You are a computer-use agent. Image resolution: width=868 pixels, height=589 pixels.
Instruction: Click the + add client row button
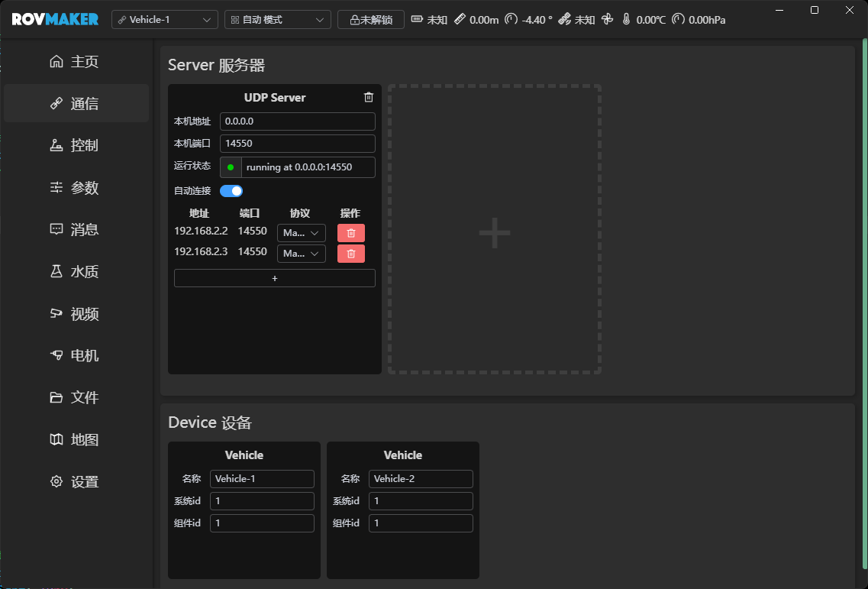(x=275, y=278)
